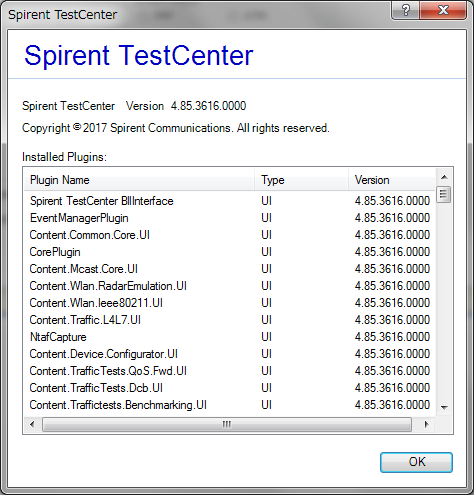Open the help question mark button
474x495 pixels.
(x=406, y=11)
